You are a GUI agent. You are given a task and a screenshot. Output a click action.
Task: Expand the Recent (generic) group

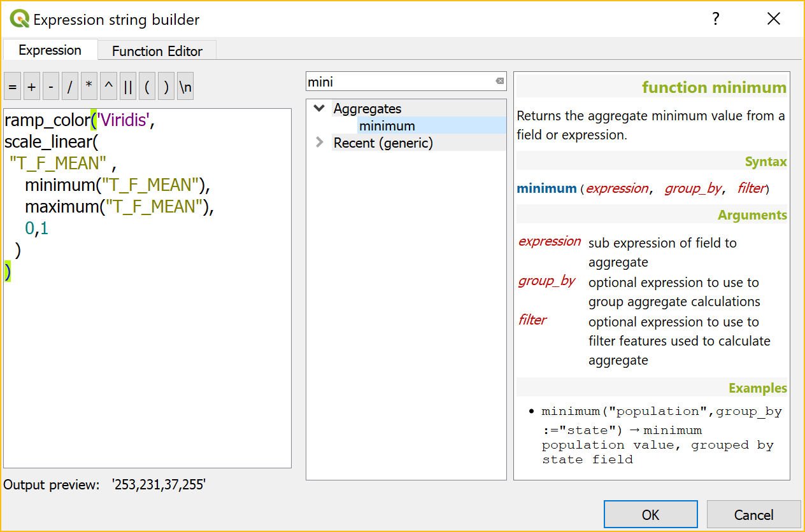(320, 143)
